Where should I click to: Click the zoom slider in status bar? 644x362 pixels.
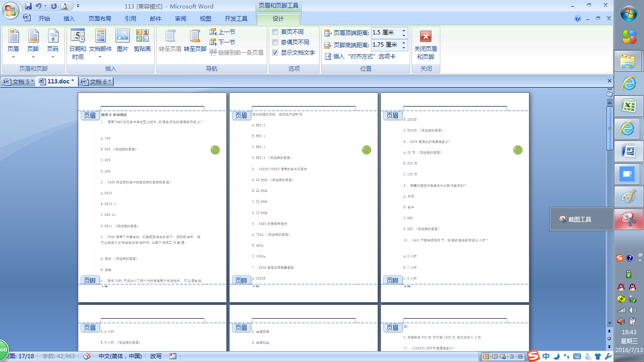(x=566, y=356)
